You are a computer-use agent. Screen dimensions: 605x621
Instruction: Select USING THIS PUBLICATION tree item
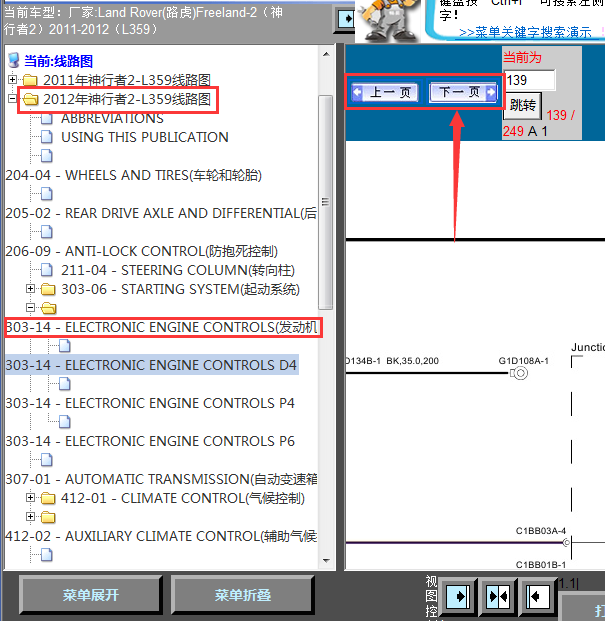(145, 137)
